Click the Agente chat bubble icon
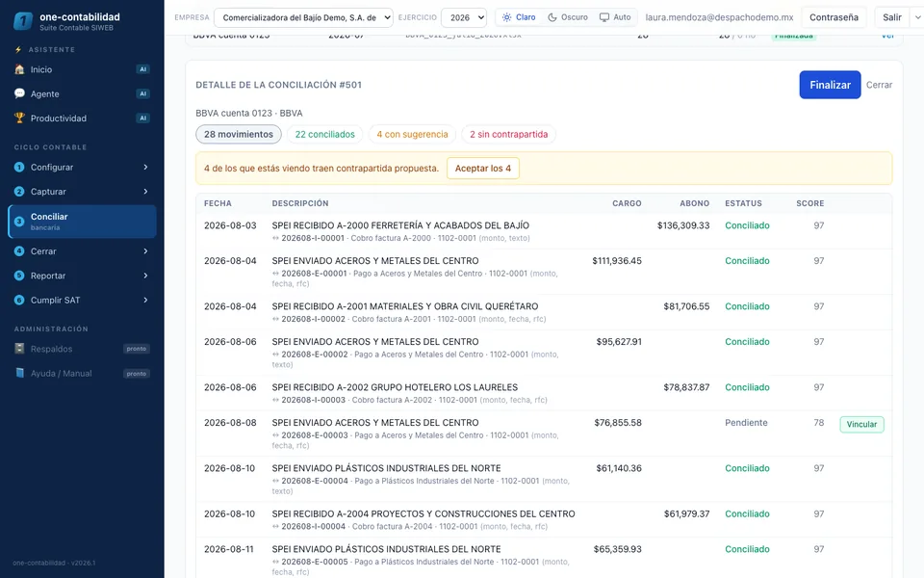 19,93
